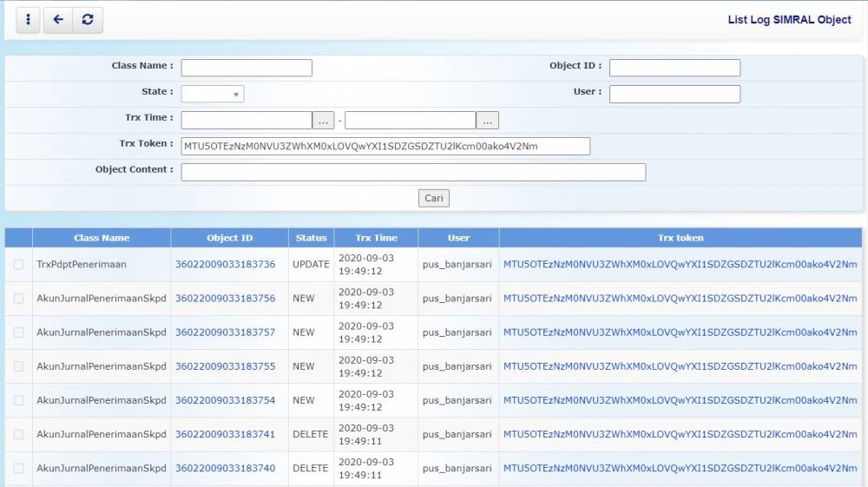Open object ID link 36022009033183754
The image size is (868, 487).
225,400
